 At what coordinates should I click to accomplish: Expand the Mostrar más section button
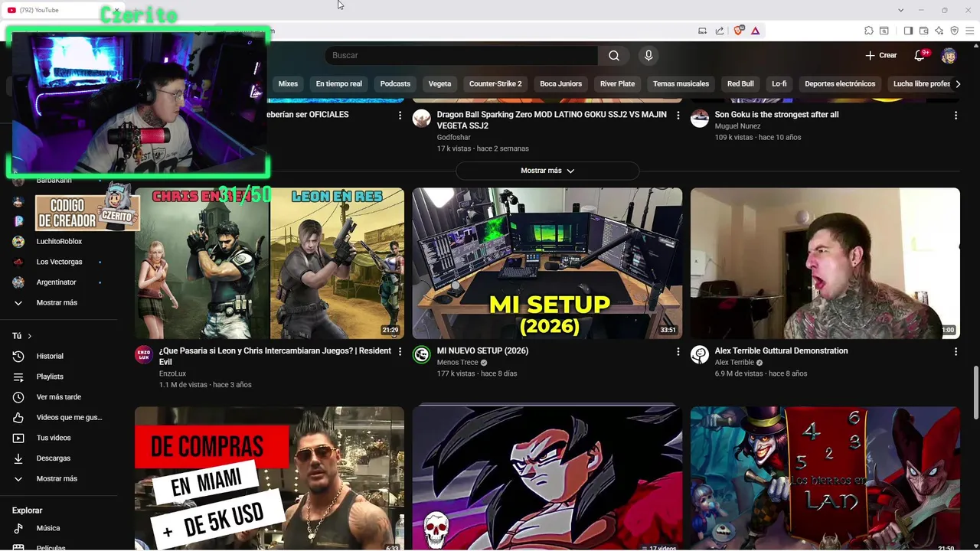(x=547, y=171)
